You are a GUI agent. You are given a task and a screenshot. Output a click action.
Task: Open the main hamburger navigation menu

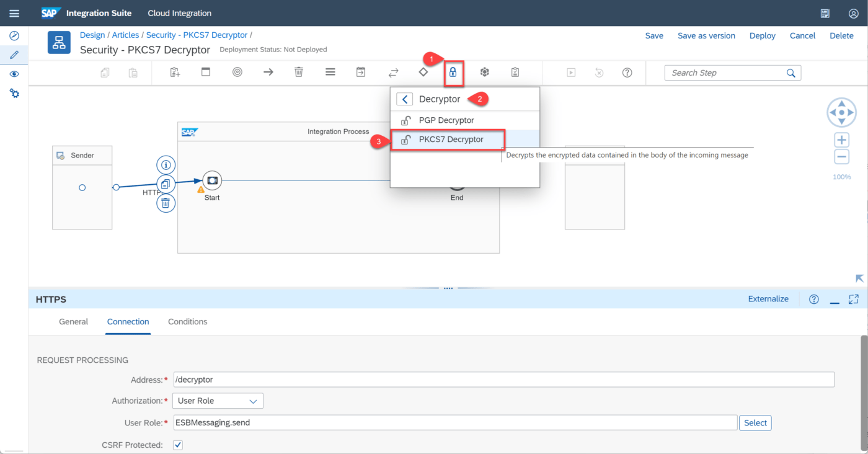[14, 13]
